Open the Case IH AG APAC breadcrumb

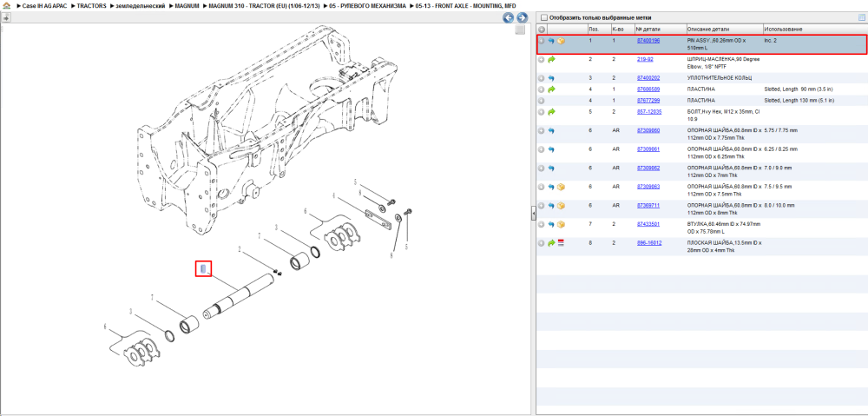43,5
